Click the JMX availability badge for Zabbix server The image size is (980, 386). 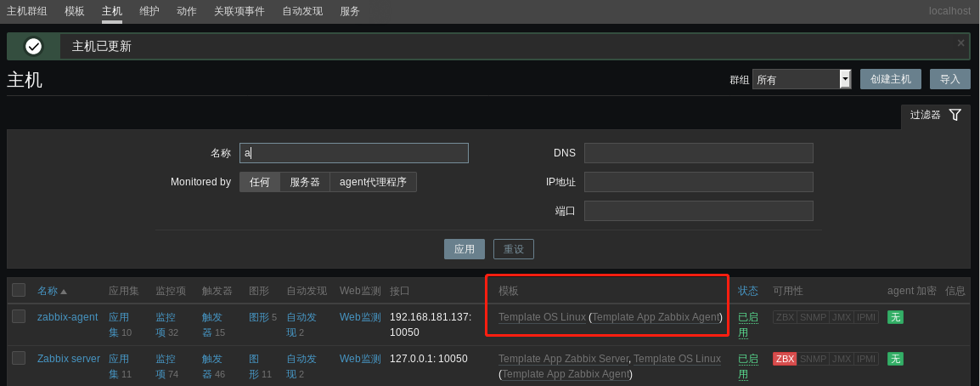(842, 359)
